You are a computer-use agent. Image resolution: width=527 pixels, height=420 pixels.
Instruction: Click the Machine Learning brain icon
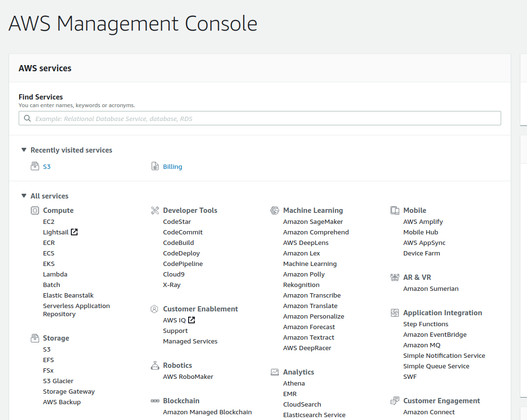[275, 210]
